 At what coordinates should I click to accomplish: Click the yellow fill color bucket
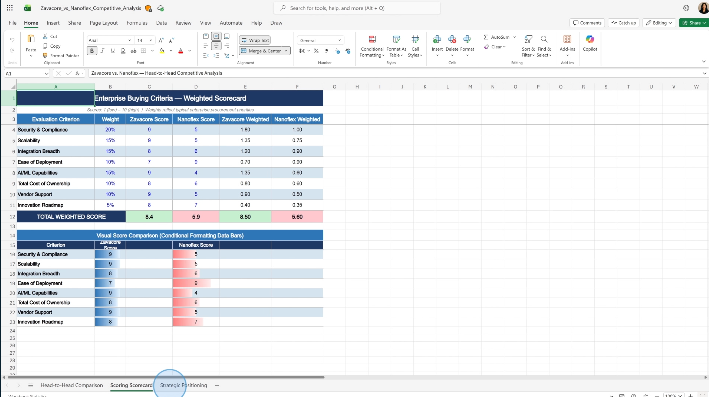(x=162, y=51)
